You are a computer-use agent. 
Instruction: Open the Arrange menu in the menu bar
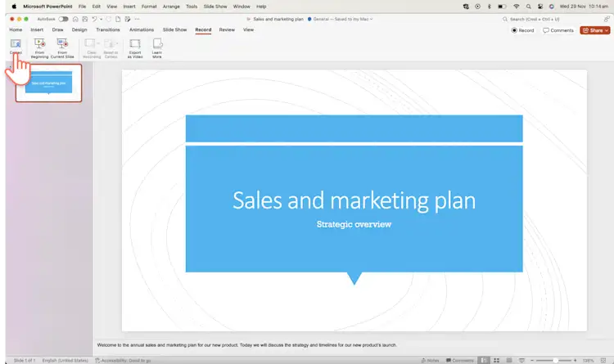171,7
